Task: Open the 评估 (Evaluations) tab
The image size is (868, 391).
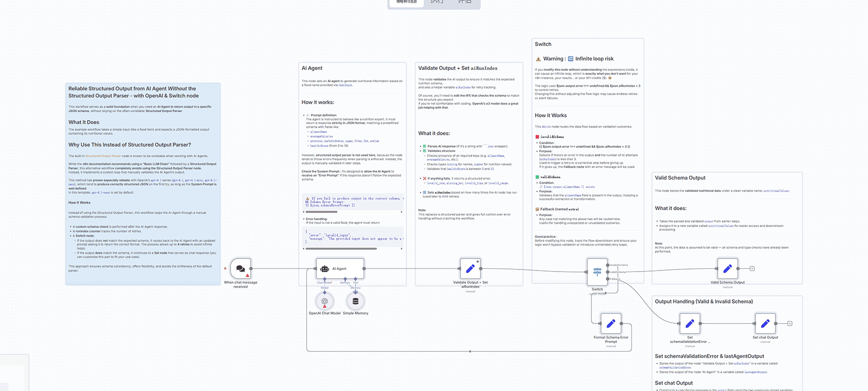Action: click(x=465, y=2)
